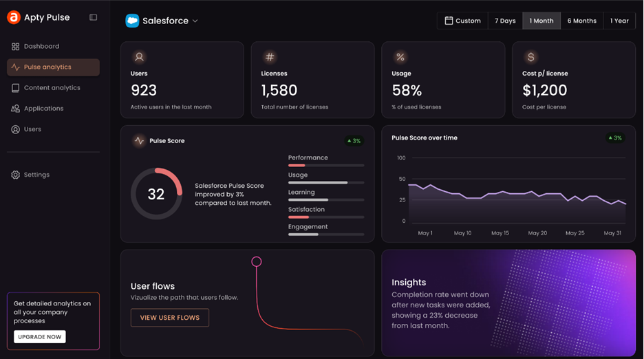The width and height of the screenshot is (644, 359).
Task: Click the Engagement progress bar
Action: coord(326,234)
